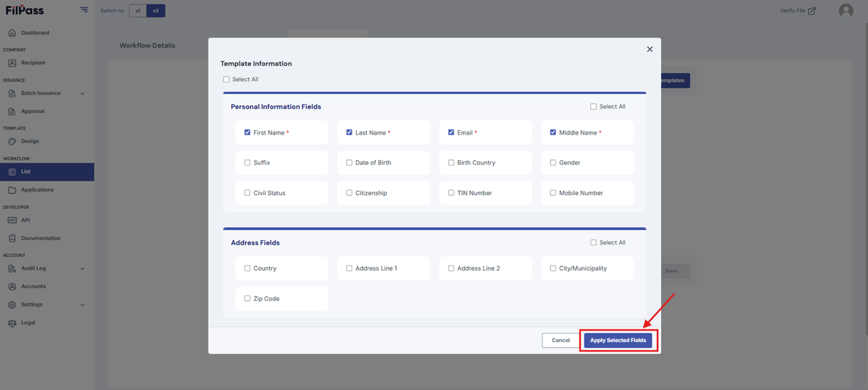Click the Settings gear icon
The image size is (868, 390).
[x=12, y=305]
